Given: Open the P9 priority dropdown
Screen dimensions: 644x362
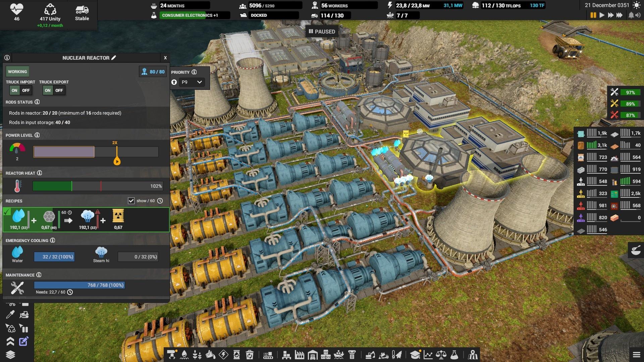Looking at the screenshot, I should [x=192, y=82].
